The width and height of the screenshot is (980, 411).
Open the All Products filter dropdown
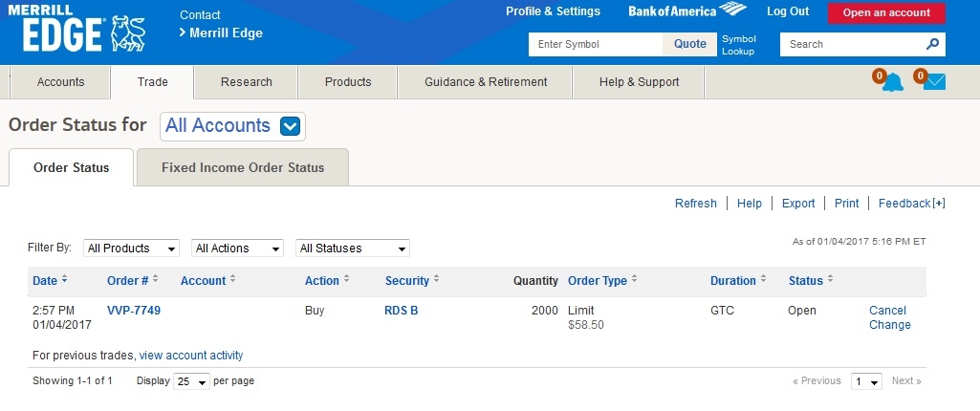coord(131,249)
